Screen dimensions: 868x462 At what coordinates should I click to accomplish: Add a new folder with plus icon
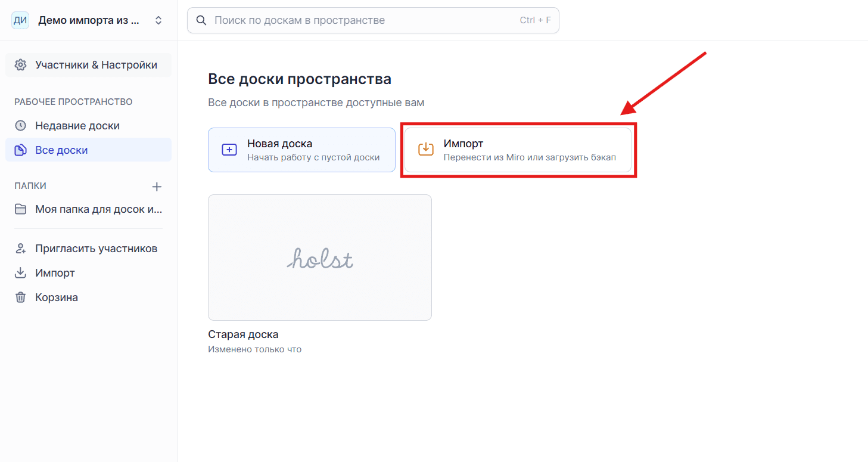pos(157,187)
